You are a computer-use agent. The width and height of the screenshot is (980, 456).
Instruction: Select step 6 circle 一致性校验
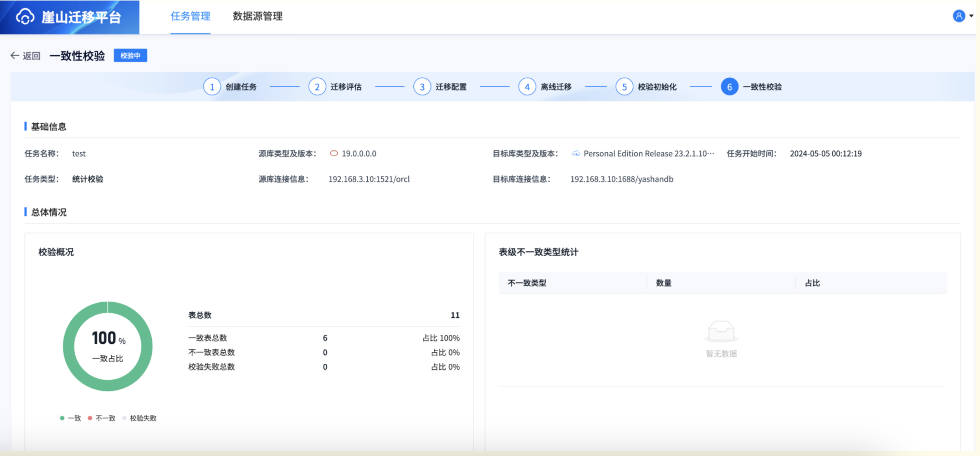point(729,87)
